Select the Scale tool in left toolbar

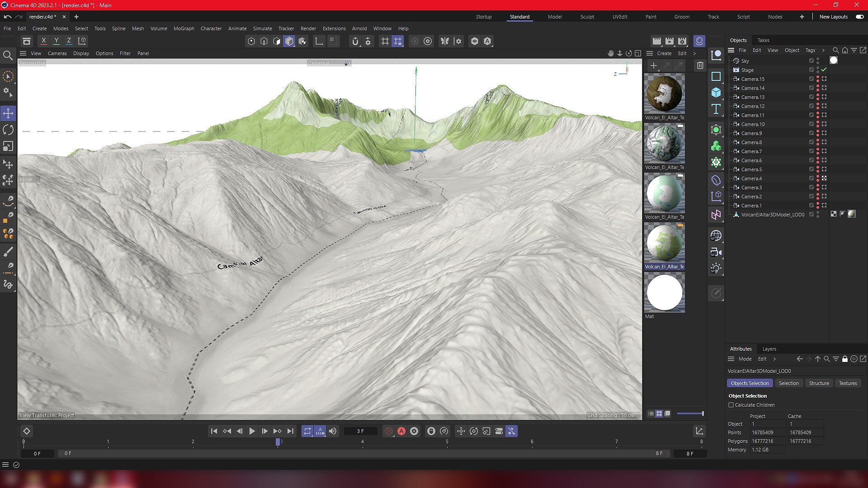[x=8, y=146]
